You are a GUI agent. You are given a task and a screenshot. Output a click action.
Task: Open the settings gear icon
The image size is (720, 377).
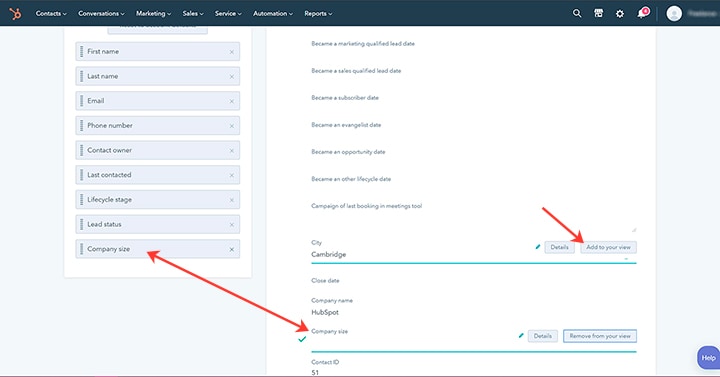pos(619,14)
